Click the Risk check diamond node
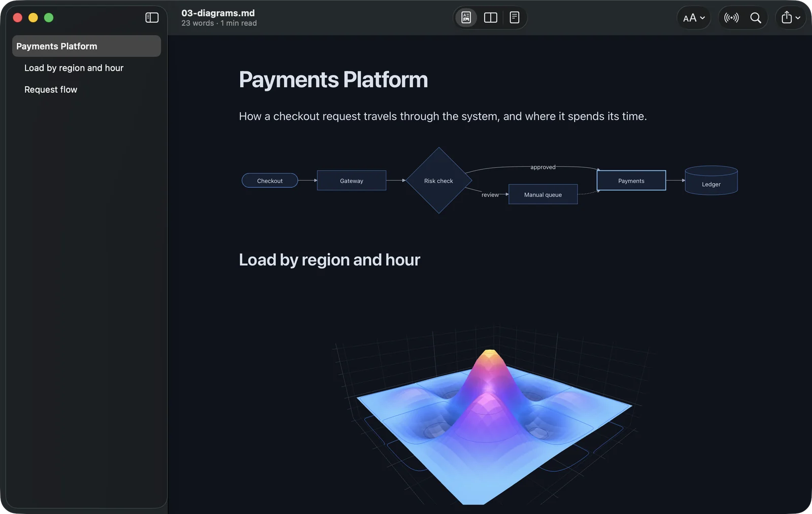Screen dimensions: 812x514 click(439, 181)
